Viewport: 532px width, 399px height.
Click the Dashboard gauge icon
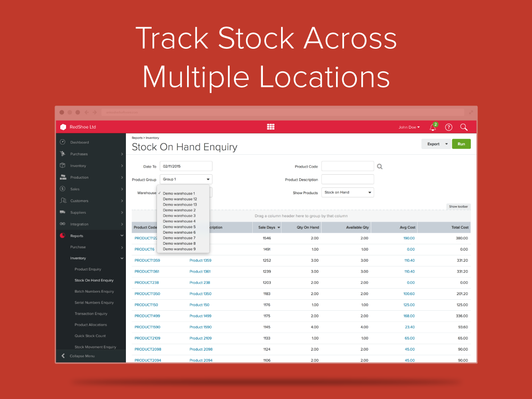click(63, 142)
